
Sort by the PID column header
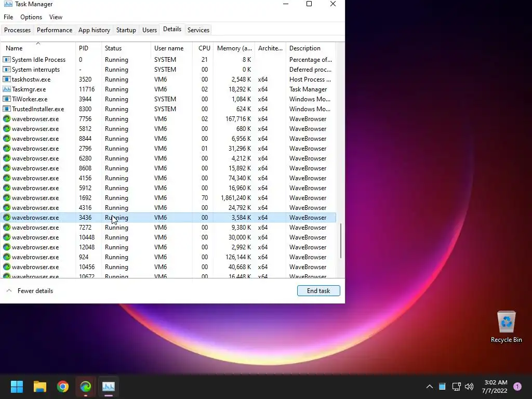click(88, 48)
